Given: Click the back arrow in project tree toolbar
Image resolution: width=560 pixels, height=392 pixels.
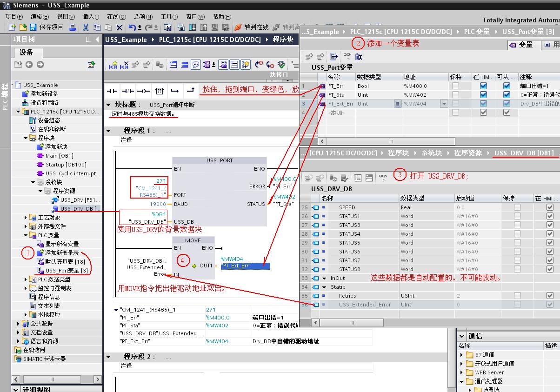Looking at the screenshot, I should (x=29, y=65).
